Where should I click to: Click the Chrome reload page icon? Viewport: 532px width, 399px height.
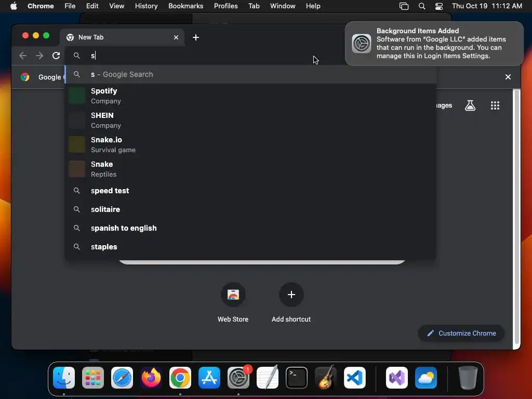click(56, 56)
